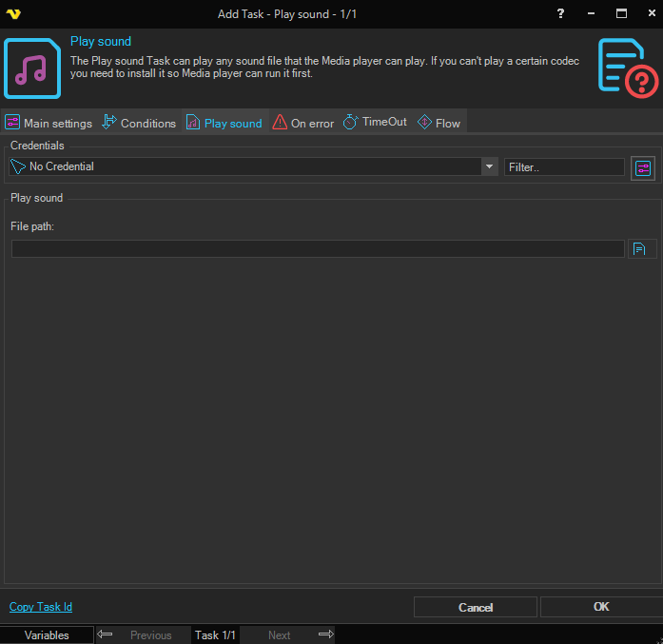Image resolution: width=663 pixels, height=644 pixels.
Task: Confirm the task with the OK button
Action: pos(600,607)
